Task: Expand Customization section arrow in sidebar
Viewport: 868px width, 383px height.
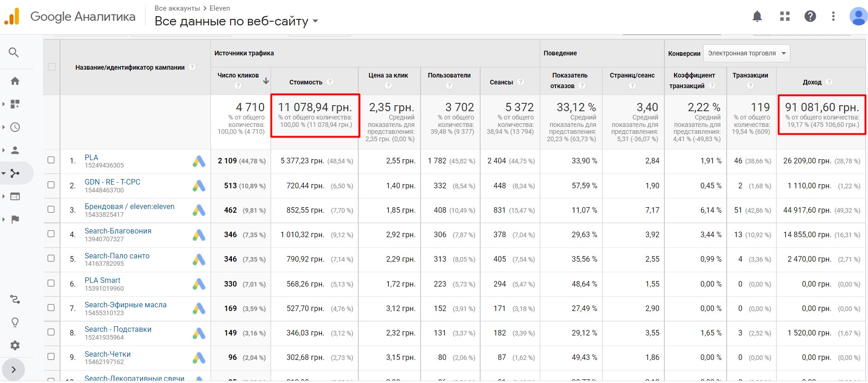Action: tap(4, 104)
